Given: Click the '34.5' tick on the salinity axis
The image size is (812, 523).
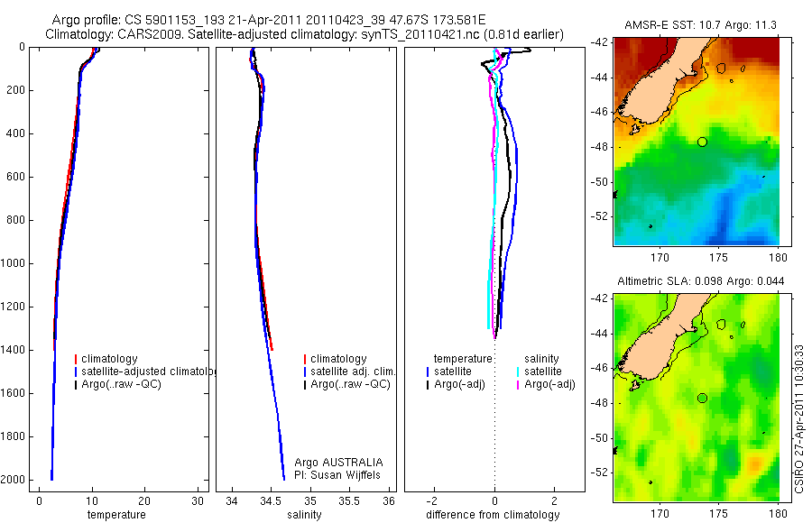Looking at the screenshot, I should 271,501.
